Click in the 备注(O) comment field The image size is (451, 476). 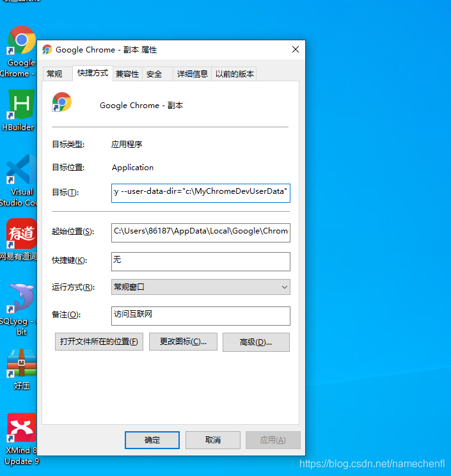(x=201, y=315)
